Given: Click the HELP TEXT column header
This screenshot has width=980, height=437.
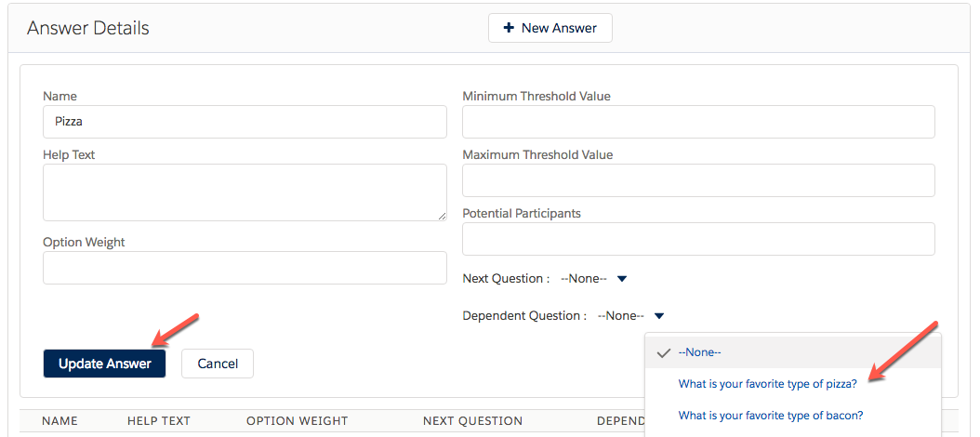Looking at the screenshot, I should pyautogui.click(x=159, y=421).
